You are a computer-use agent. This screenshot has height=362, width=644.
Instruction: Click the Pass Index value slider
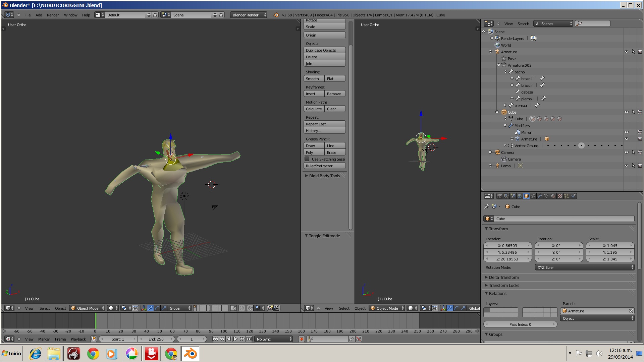(520, 324)
